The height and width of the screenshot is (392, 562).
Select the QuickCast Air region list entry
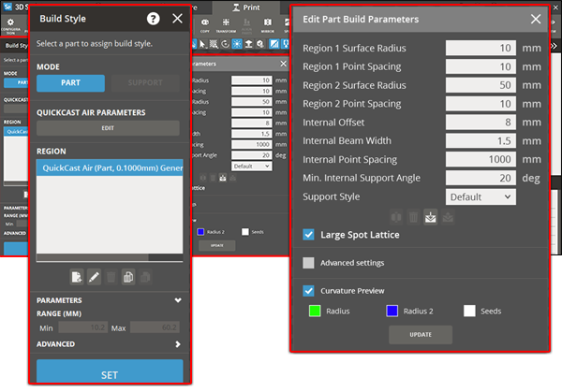[110, 167]
